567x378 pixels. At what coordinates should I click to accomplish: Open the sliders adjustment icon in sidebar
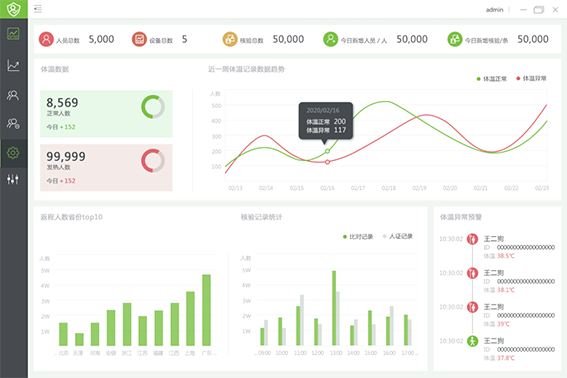13,179
